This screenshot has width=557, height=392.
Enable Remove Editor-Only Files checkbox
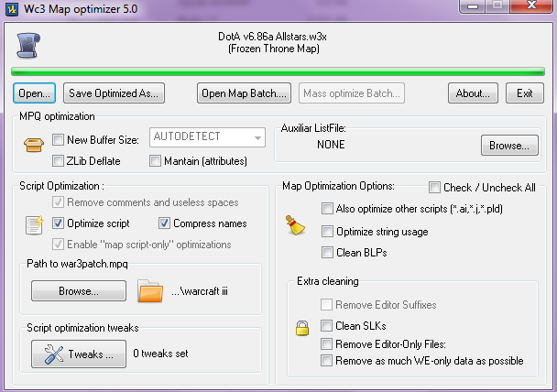pyautogui.click(x=326, y=343)
